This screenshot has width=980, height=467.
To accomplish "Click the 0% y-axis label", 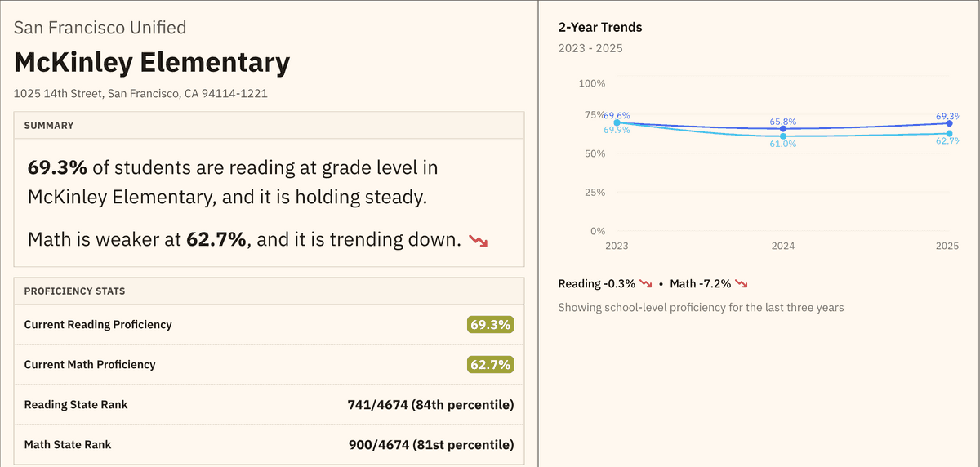I will [597, 231].
